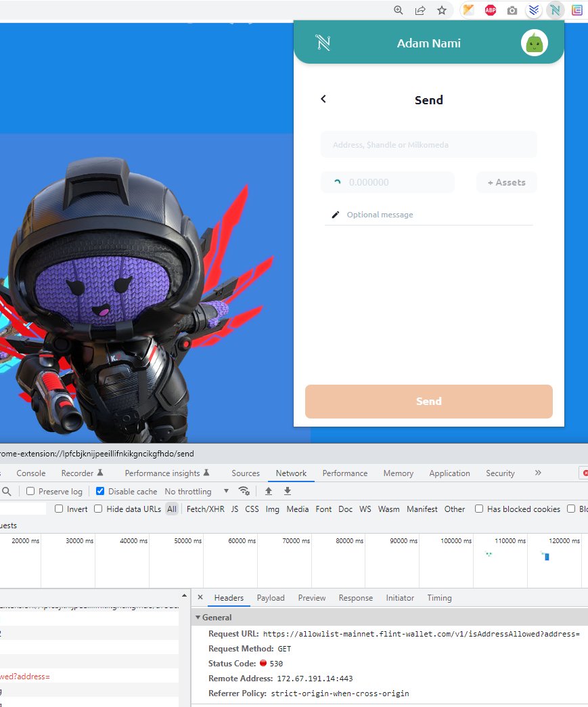View the Response detail tab

[355, 597]
